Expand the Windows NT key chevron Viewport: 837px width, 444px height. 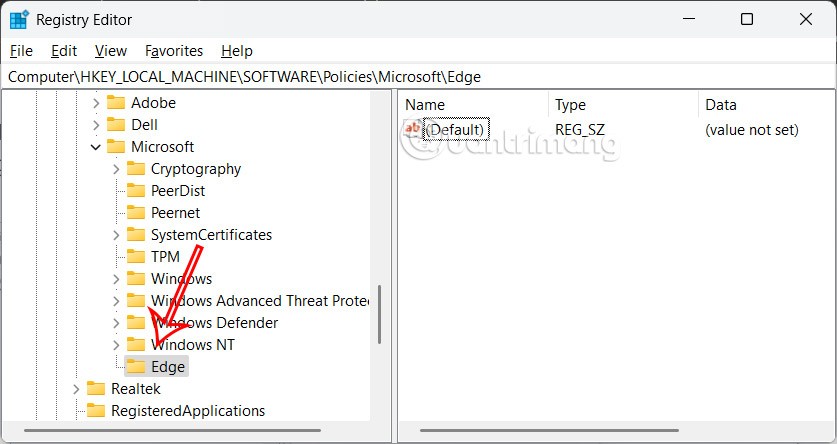pos(116,345)
